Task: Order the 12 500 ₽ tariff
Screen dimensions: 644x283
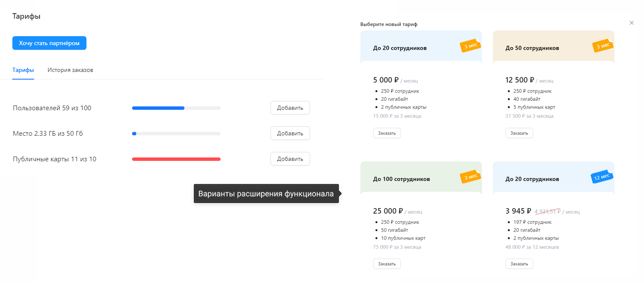Action: pos(519,133)
